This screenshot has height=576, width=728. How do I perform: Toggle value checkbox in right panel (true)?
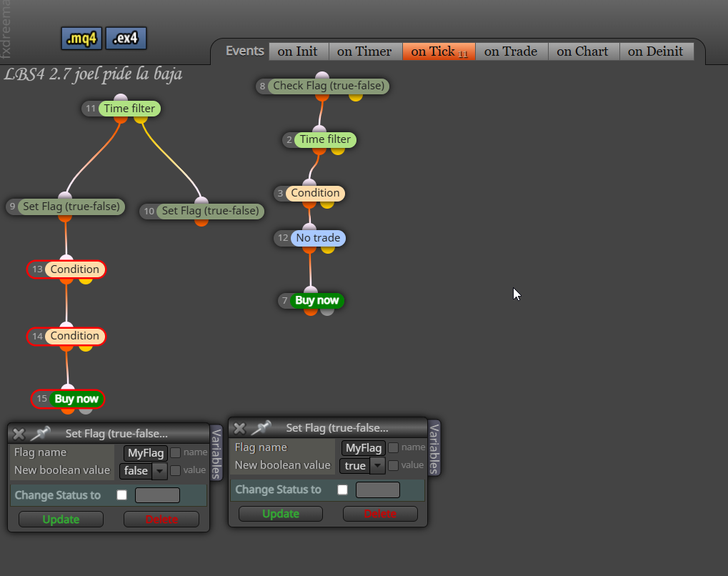click(393, 465)
